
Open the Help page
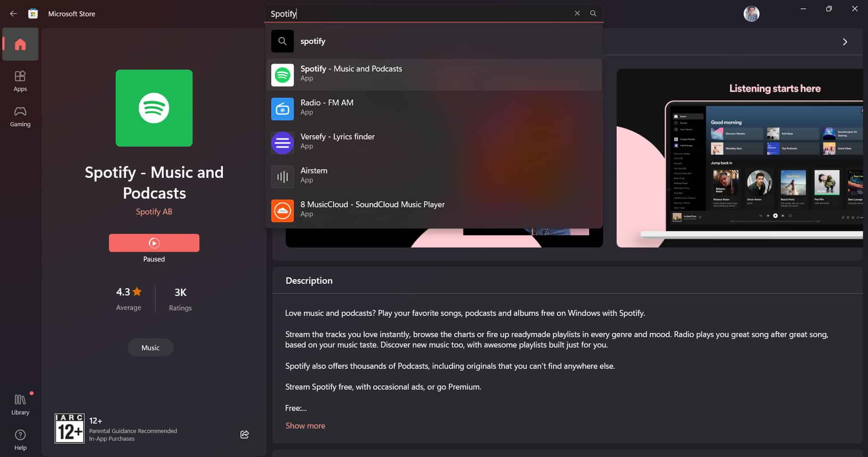[x=20, y=440]
